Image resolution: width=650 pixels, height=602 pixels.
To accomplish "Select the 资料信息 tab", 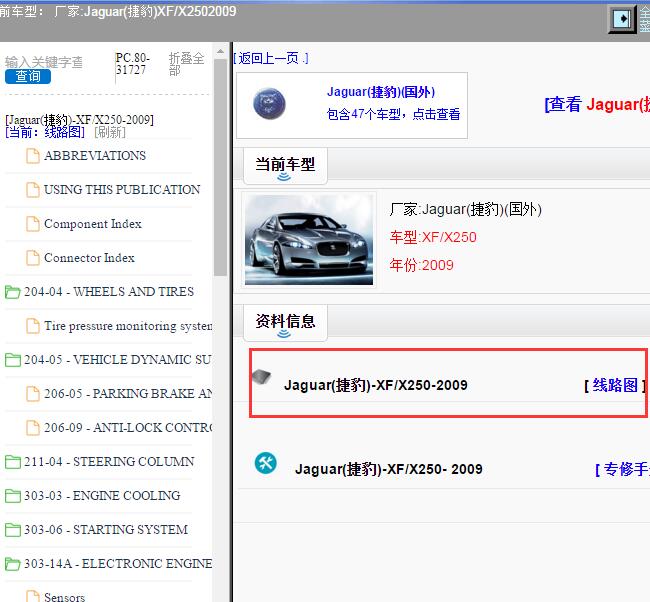I will (x=285, y=323).
